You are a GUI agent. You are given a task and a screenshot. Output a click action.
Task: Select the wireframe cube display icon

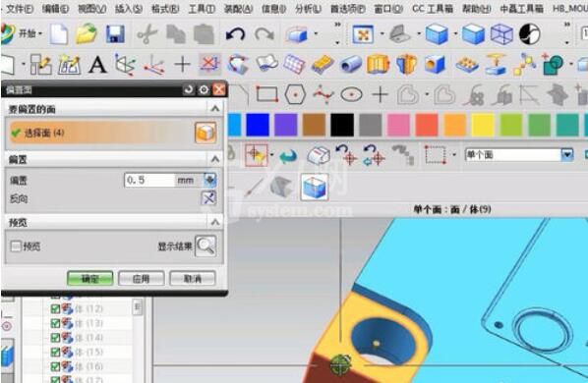pyautogui.click(x=501, y=34)
